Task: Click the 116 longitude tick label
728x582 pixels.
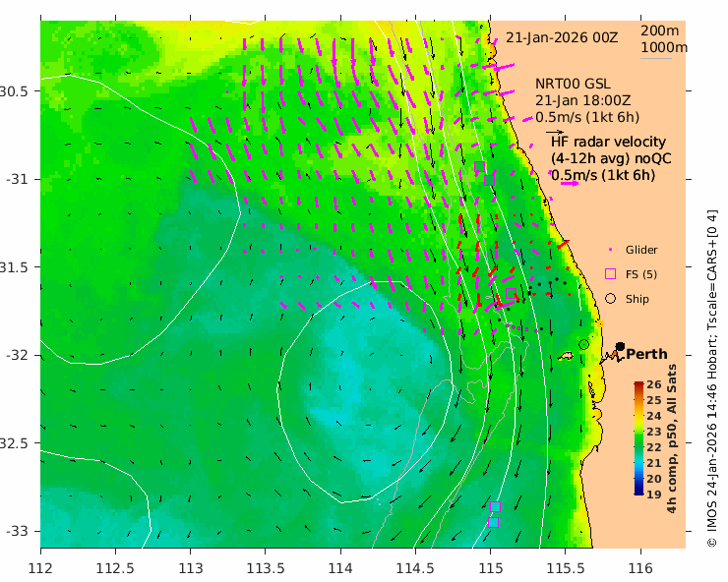Action: 640,568
